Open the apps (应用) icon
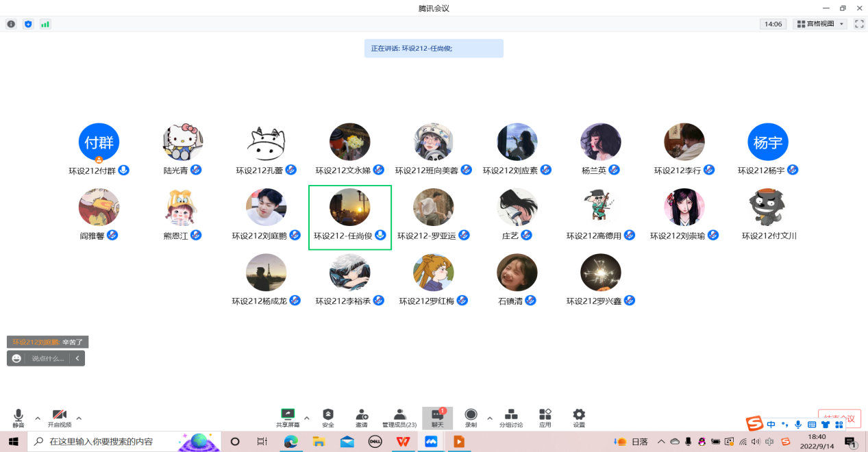This screenshot has width=868, height=452. (545, 417)
